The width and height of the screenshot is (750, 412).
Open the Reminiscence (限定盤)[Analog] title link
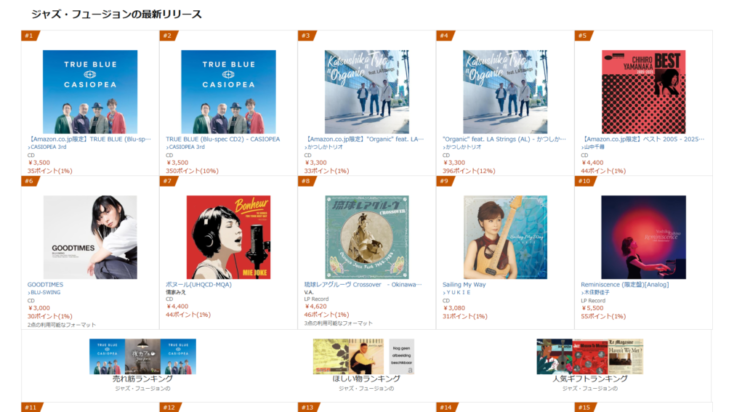625,285
